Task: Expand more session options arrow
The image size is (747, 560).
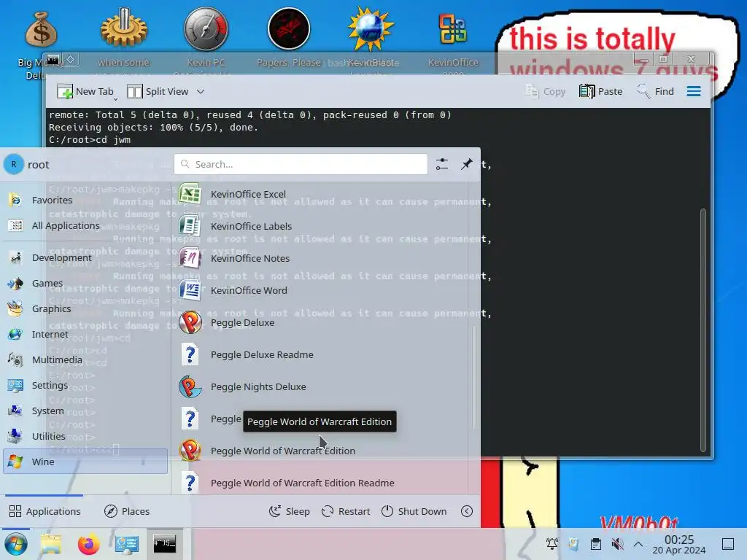Action: coord(467,511)
